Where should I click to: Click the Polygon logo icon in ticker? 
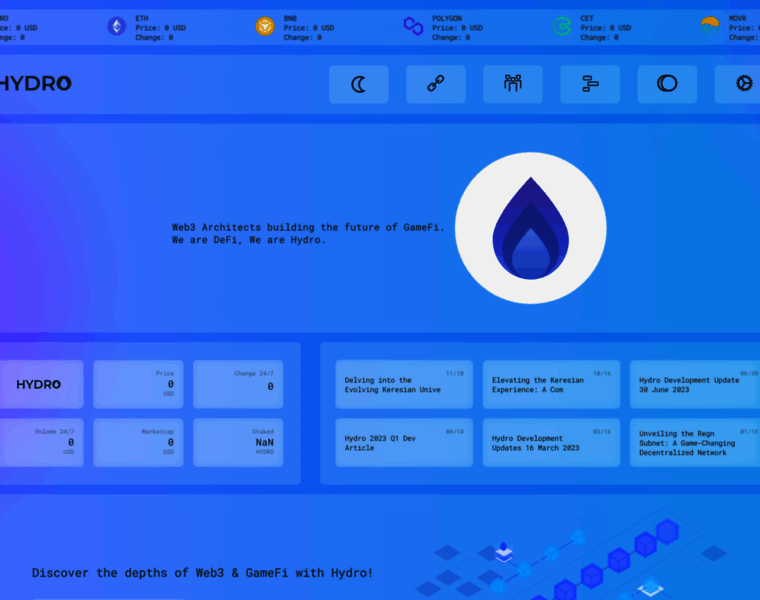click(413, 26)
